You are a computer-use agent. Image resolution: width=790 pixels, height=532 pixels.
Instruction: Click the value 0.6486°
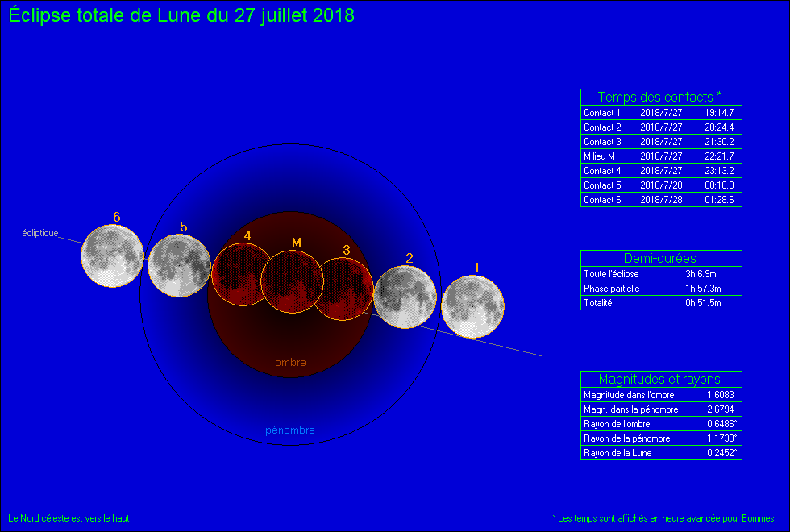[x=722, y=424]
